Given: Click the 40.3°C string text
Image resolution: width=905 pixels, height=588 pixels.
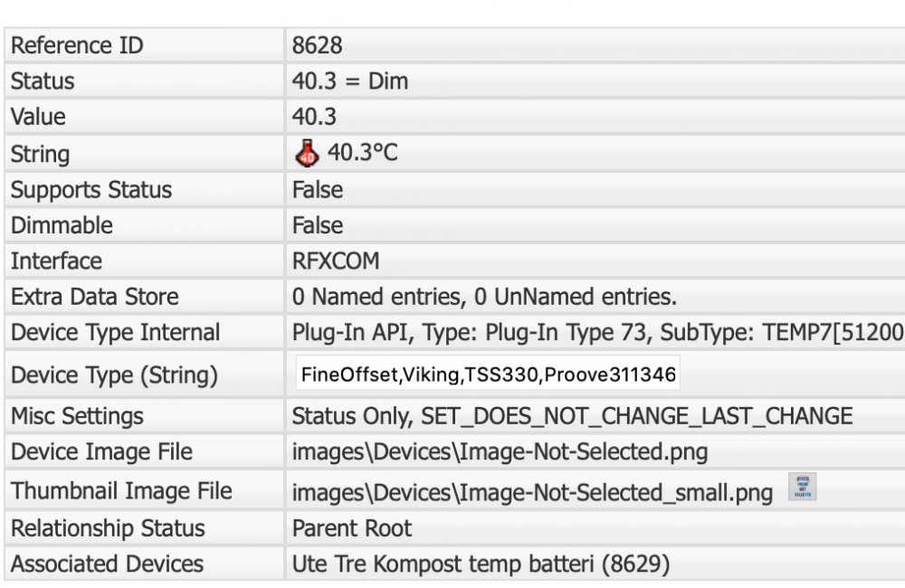Looking at the screenshot, I should pyautogui.click(x=362, y=154).
